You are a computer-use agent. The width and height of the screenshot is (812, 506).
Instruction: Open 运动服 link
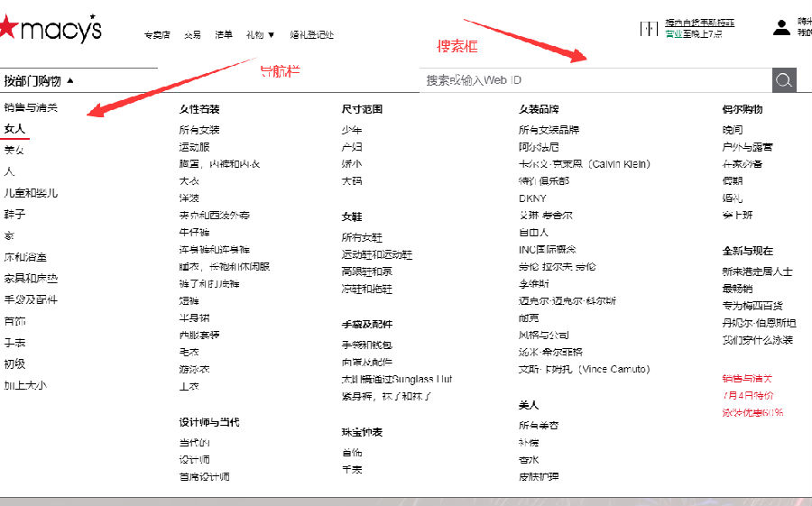(194, 147)
